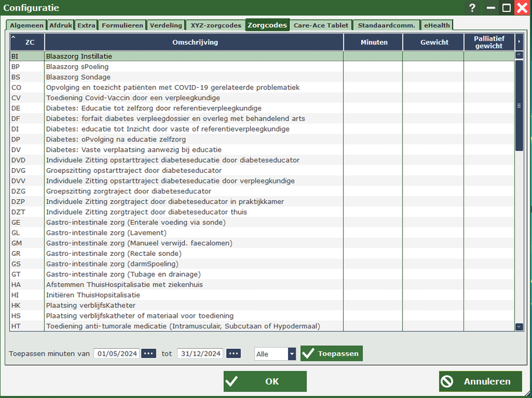Select the XYZ-zorgcodes tab
Screen dimensions: 532x398
pyautogui.click(x=215, y=25)
